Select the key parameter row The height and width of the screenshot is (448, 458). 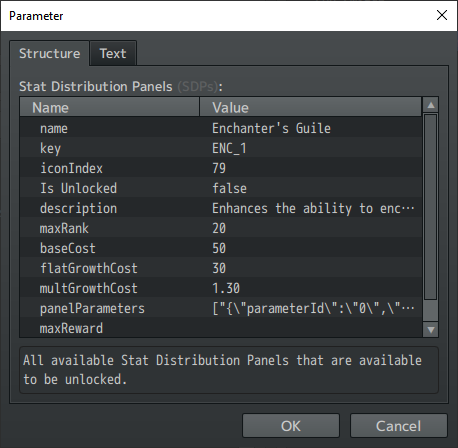tap(221, 148)
